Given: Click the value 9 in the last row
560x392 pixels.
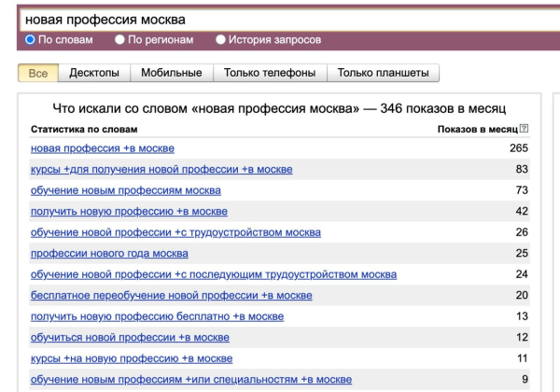Looking at the screenshot, I should tap(525, 380).
